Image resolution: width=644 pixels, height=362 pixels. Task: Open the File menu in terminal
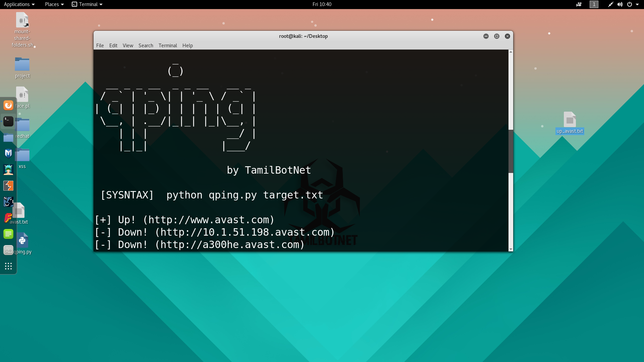pos(100,46)
